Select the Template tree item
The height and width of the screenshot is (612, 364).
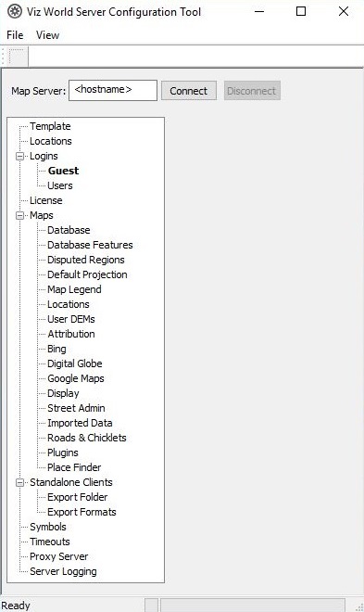[50, 126]
